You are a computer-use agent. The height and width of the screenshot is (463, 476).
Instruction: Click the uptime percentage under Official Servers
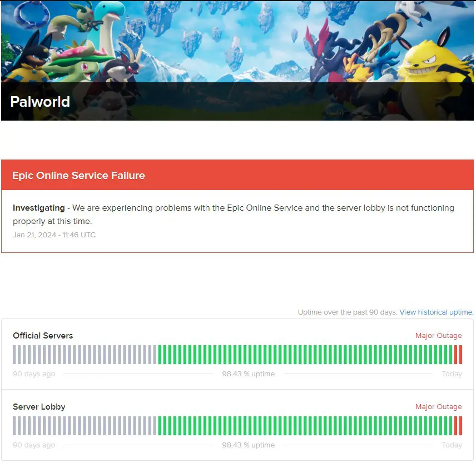coord(249,374)
